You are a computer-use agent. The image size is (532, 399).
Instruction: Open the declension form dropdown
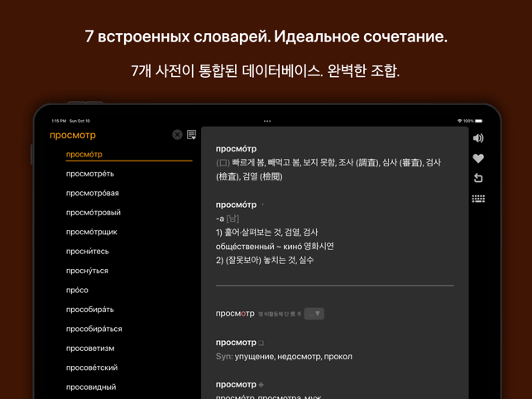pyautogui.click(x=314, y=314)
